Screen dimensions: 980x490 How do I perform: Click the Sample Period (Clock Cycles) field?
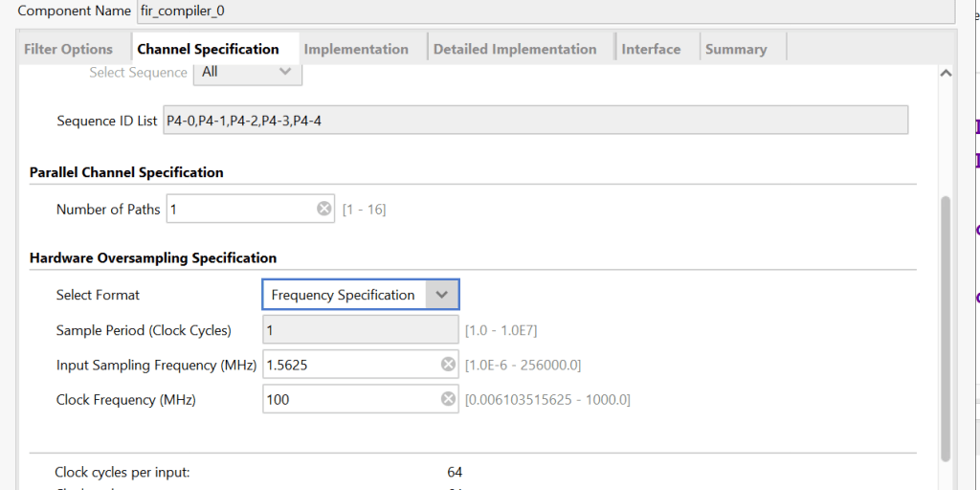[360, 330]
